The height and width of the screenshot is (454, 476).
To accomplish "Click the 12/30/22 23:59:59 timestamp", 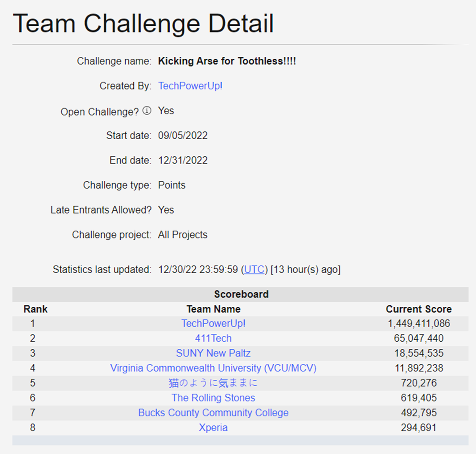I will (x=198, y=269).
